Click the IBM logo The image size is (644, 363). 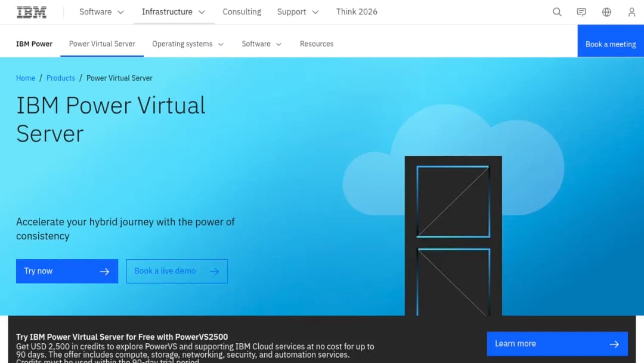pyautogui.click(x=32, y=13)
